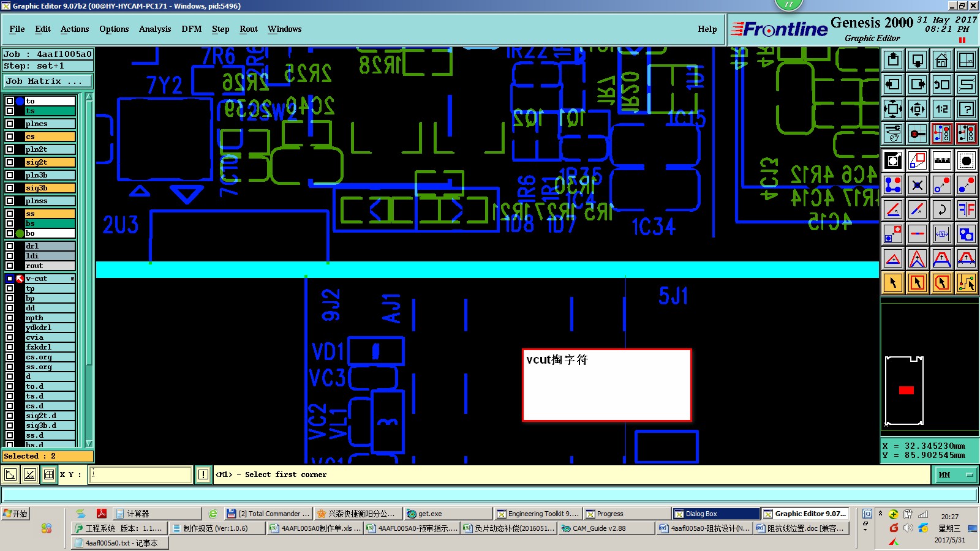Open 计算器 calculator in the taskbar
The height and width of the screenshot is (551, 980).
[157, 514]
